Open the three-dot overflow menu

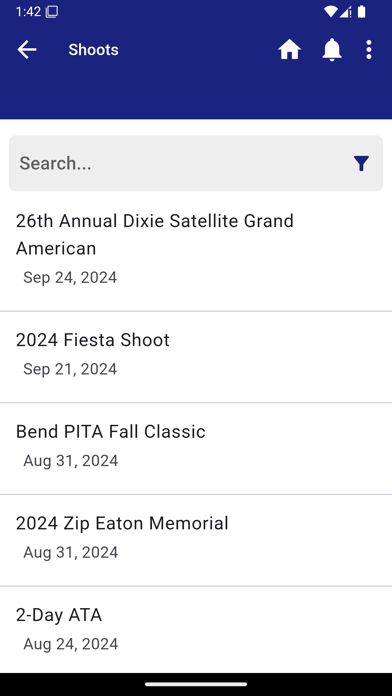(x=368, y=49)
